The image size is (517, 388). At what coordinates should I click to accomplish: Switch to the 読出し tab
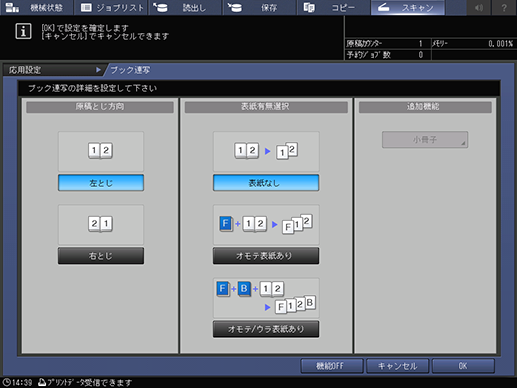coord(185,7)
